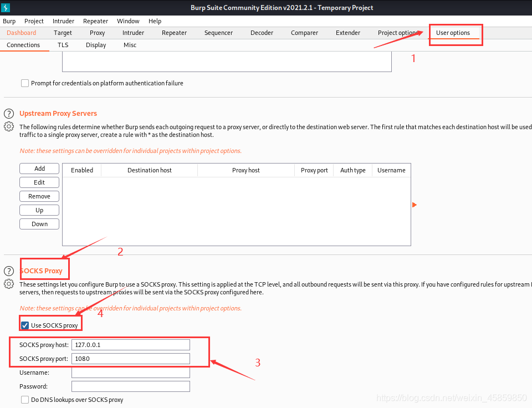
Task: Click the SOCKS proxy host field
Action: pos(131,345)
